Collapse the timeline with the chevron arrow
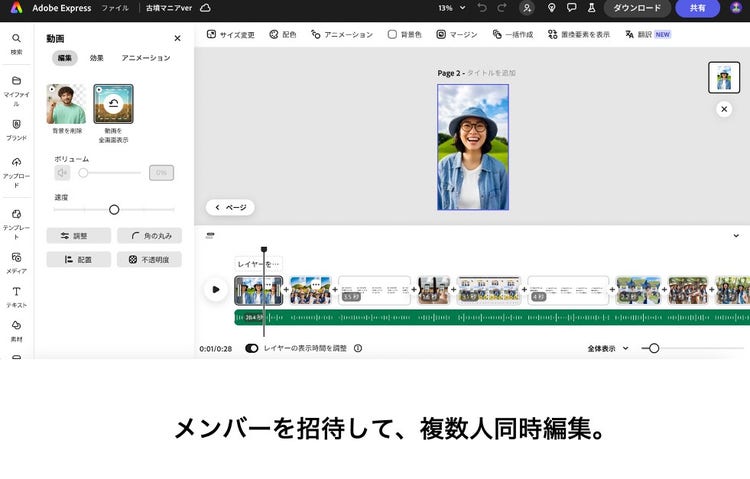The width and height of the screenshot is (750, 479). [736, 236]
